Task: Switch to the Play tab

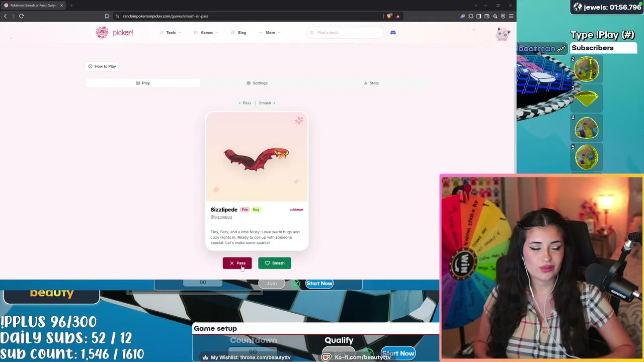Action: coord(143,83)
